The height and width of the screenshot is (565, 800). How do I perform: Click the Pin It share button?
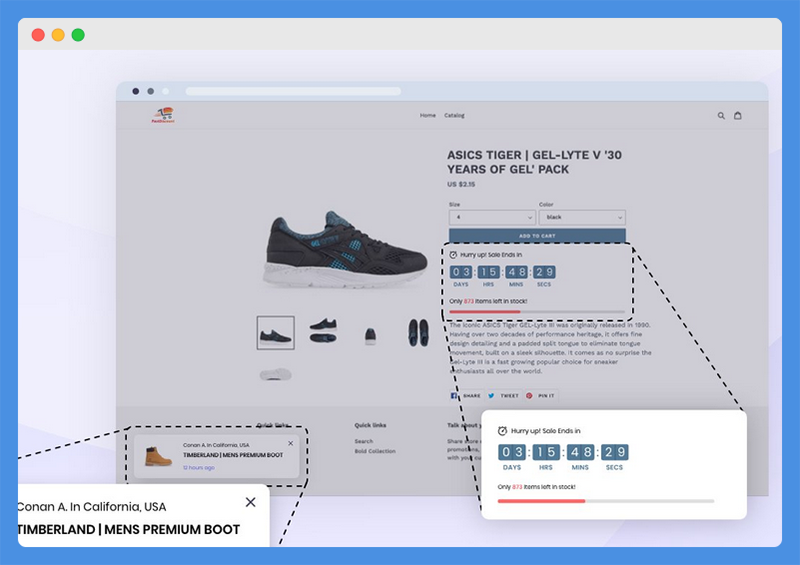point(541,396)
